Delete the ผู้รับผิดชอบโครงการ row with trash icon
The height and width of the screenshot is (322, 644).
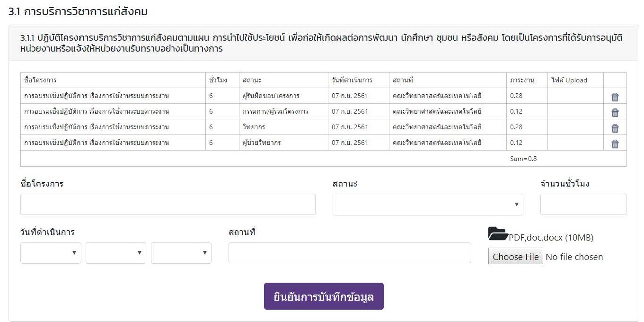(x=615, y=97)
